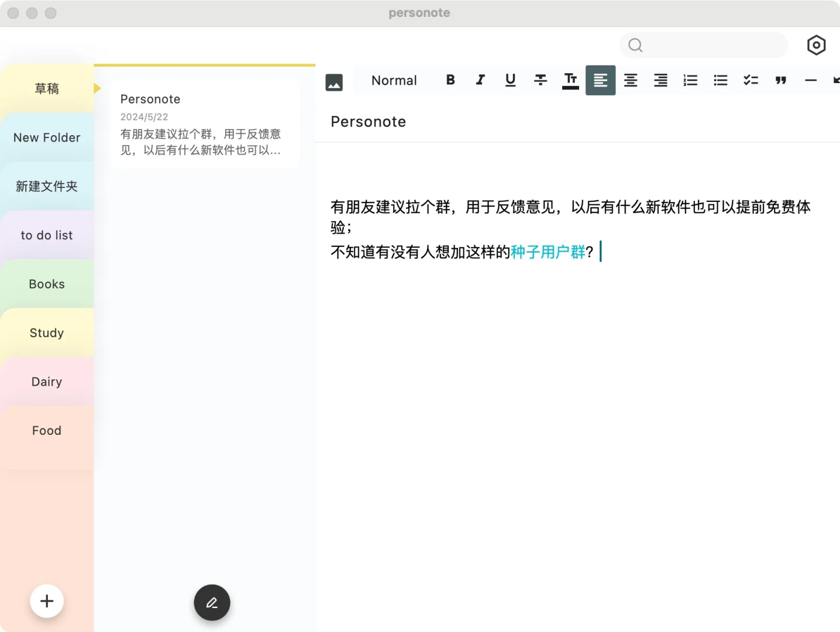Open the Normal paragraph style dropdown
Image resolution: width=840 pixels, height=632 pixels.
pyautogui.click(x=394, y=80)
